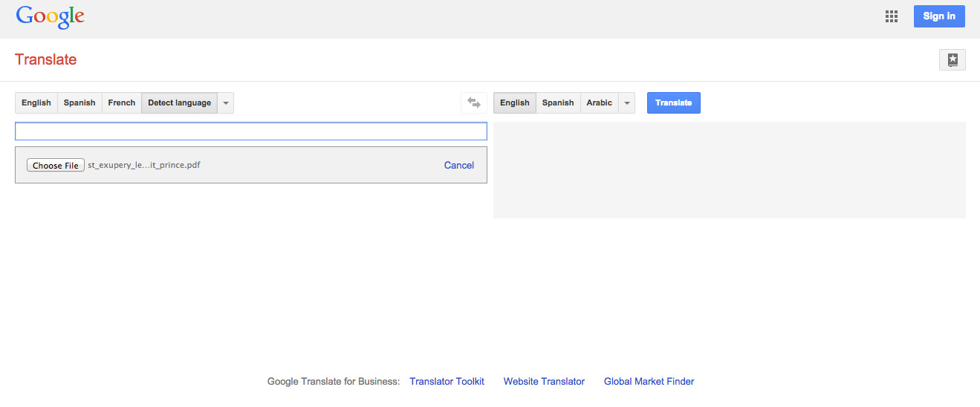The image size is (980, 407).
Task: Click the Sign in button
Action: [938, 16]
